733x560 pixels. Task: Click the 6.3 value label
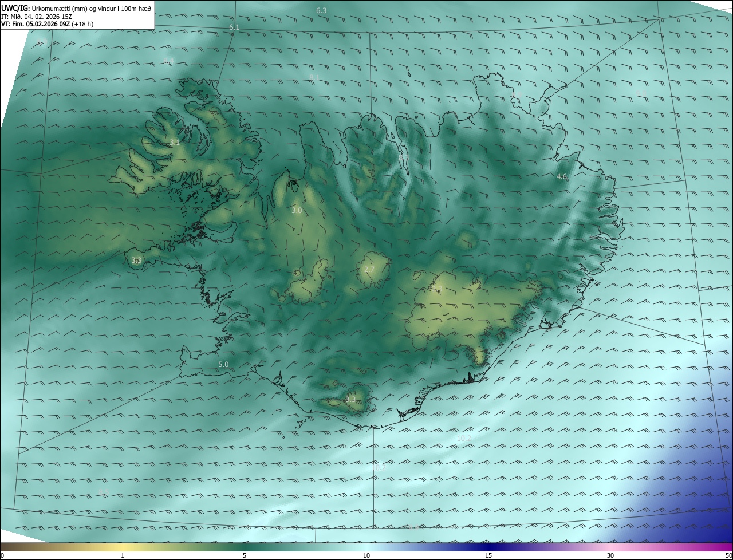(321, 11)
